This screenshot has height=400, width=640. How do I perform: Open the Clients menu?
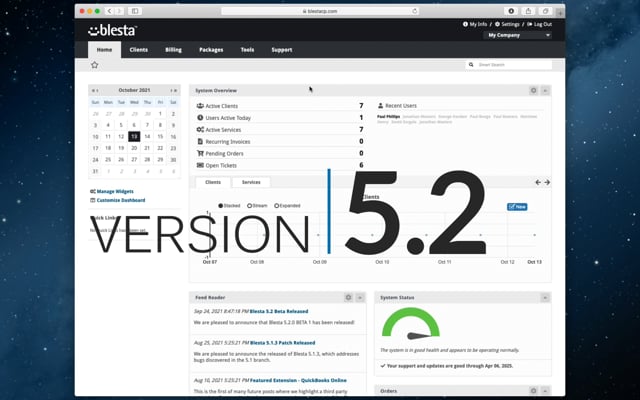pos(139,50)
